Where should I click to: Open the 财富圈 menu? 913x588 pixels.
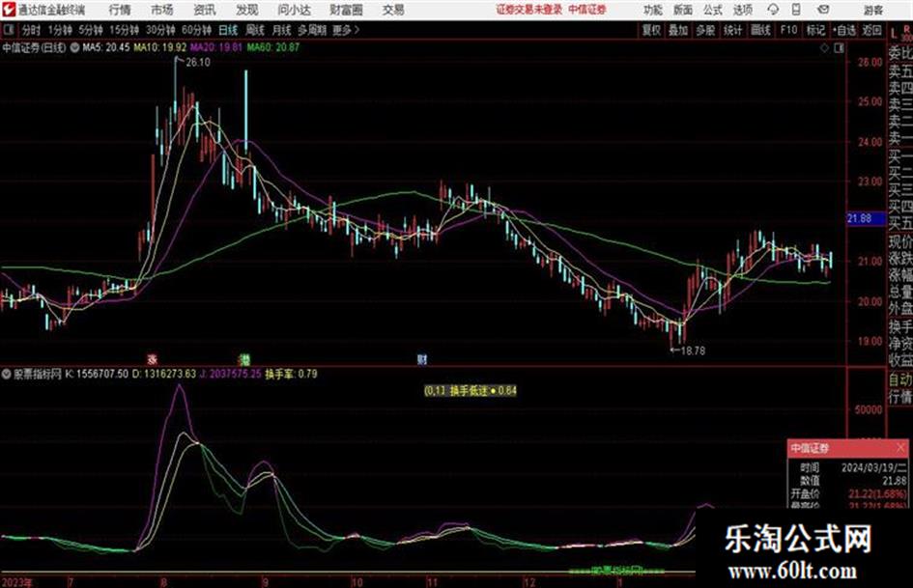click(x=346, y=10)
